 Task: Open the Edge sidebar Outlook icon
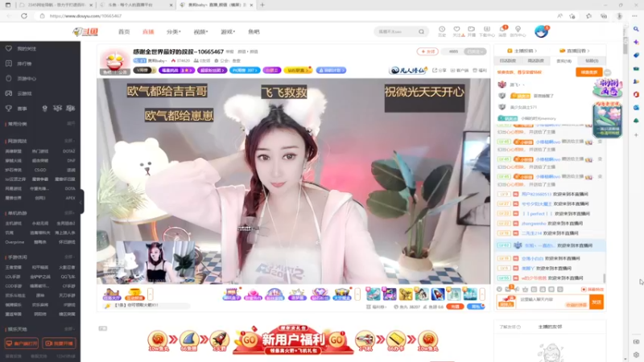coord(636,108)
